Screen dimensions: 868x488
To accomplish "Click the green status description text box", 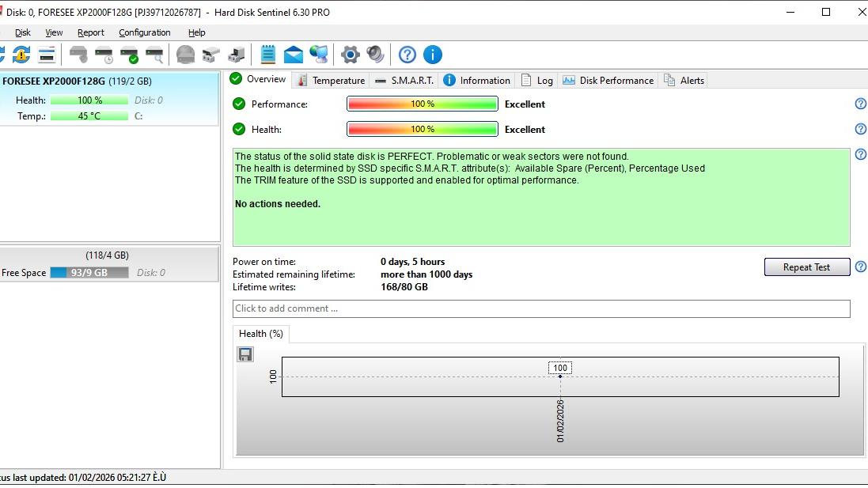I will tap(541, 198).
